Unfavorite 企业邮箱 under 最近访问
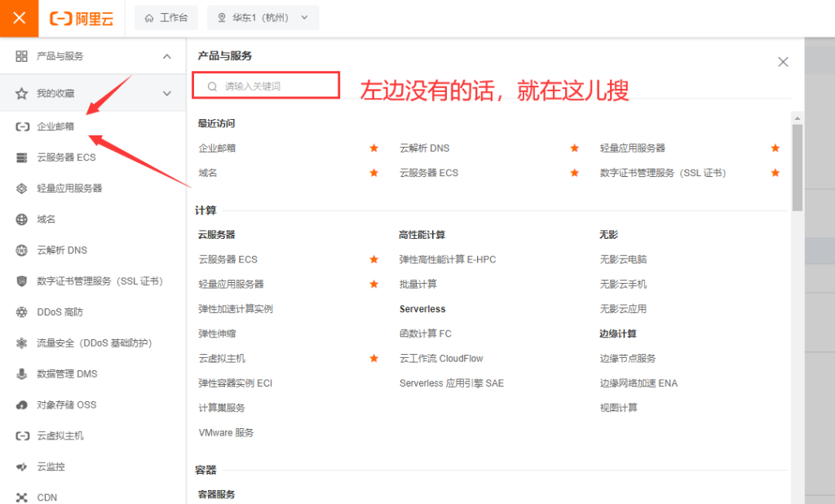The height and width of the screenshot is (504, 835). click(373, 148)
